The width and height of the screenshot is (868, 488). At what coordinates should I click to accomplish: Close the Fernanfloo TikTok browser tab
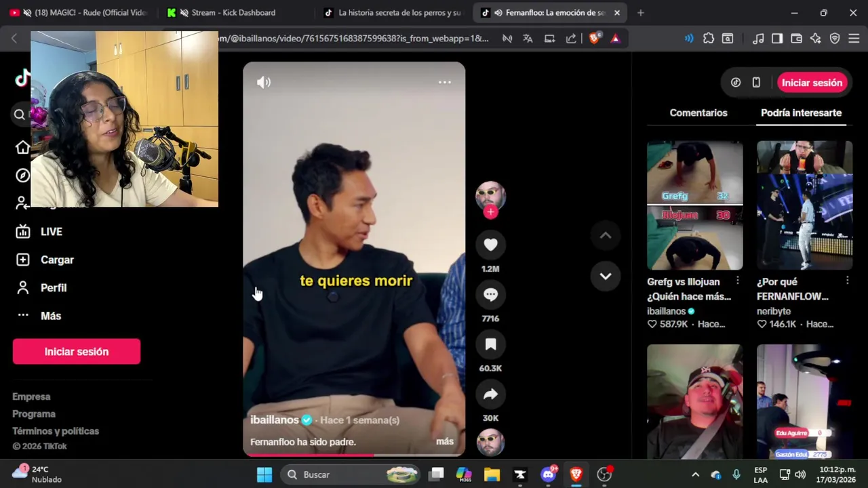pyautogui.click(x=616, y=13)
